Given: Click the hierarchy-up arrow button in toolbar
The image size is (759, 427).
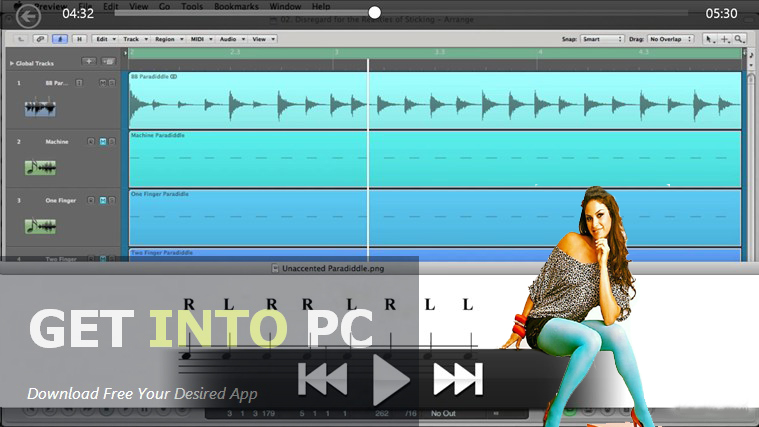Looking at the screenshot, I should pyautogui.click(x=20, y=39).
